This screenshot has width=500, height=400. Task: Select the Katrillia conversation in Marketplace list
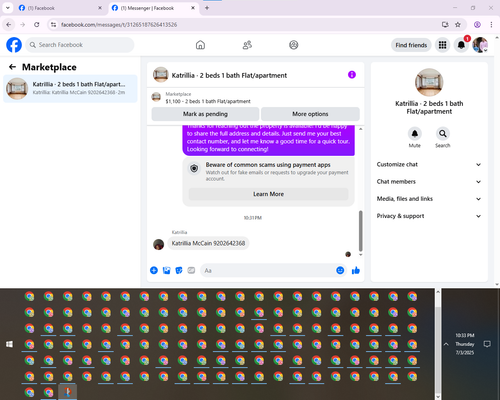(x=70, y=88)
